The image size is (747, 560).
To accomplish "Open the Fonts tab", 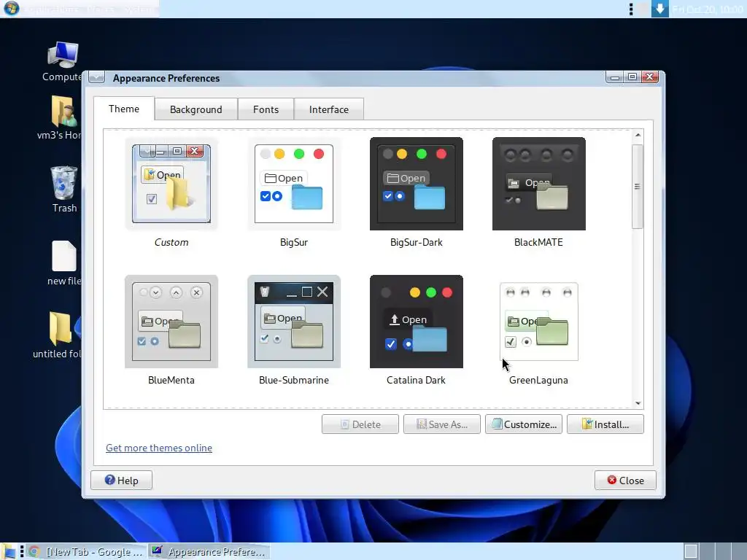I will [x=266, y=109].
